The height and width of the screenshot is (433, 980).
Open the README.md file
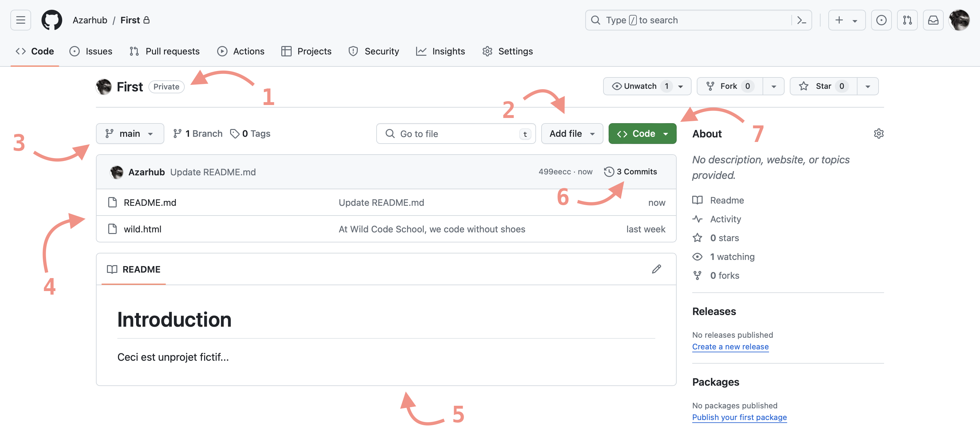coord(150,203)
